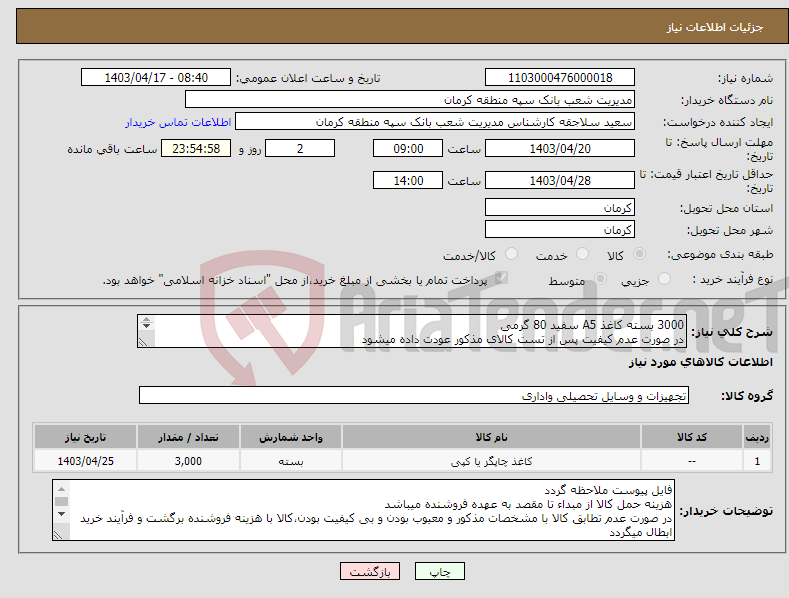The width and height of the screenshot is (789, 598).
Task: Click delivery province field کرمان
Action: [560, 207]
